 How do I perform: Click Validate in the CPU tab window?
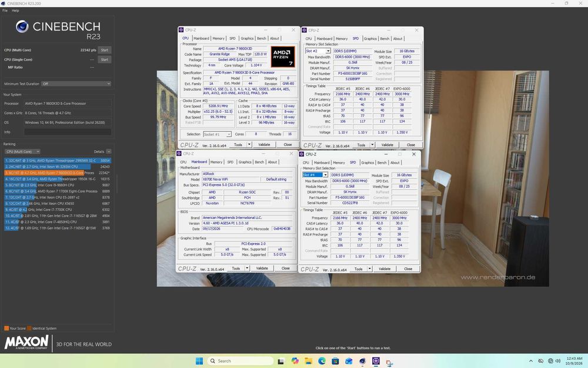[264, 144]
